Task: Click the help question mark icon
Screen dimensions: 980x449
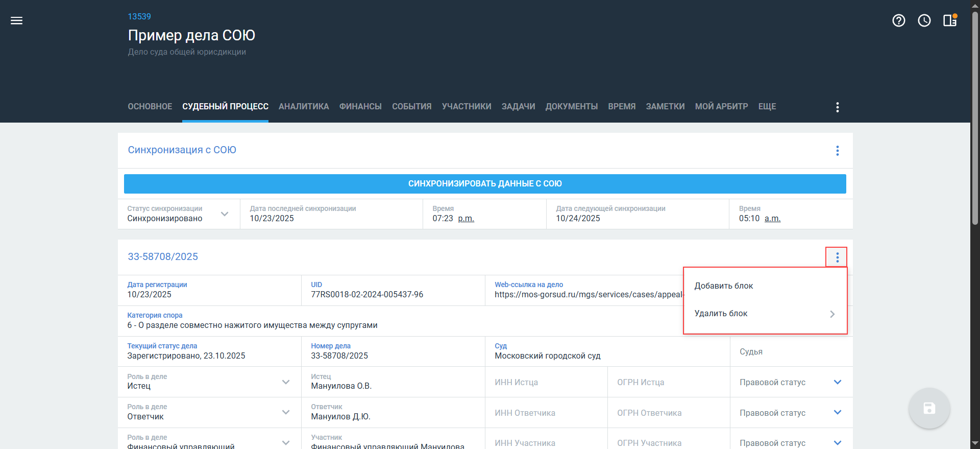Action: pos(898,20)
